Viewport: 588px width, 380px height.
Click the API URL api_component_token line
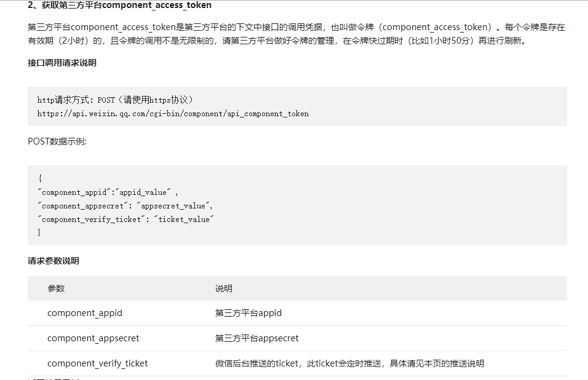click(x=173, y=114)
